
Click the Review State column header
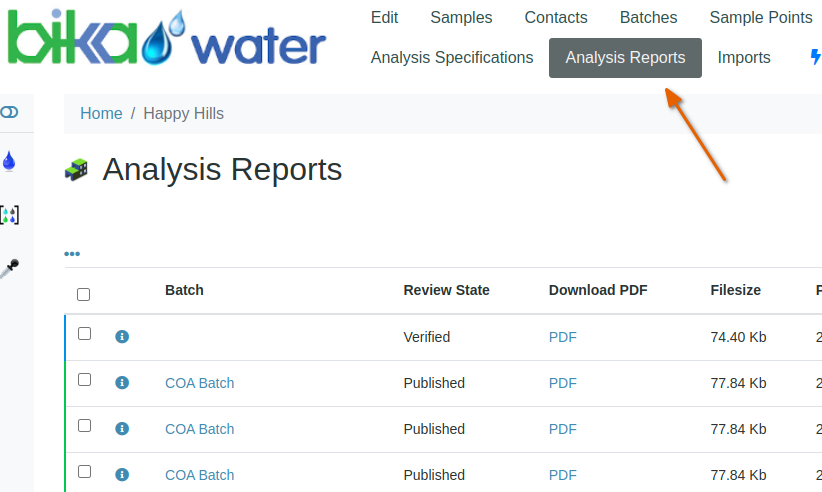point(446,290)
